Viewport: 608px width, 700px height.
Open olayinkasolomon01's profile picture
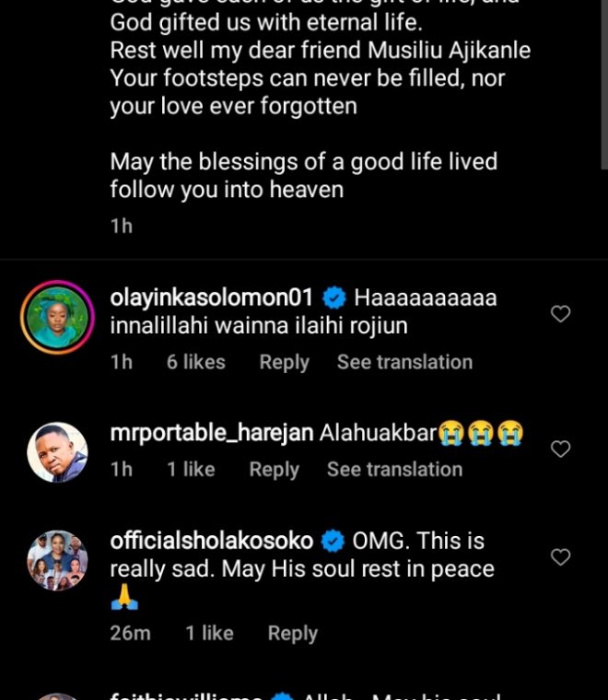[57, 318]
